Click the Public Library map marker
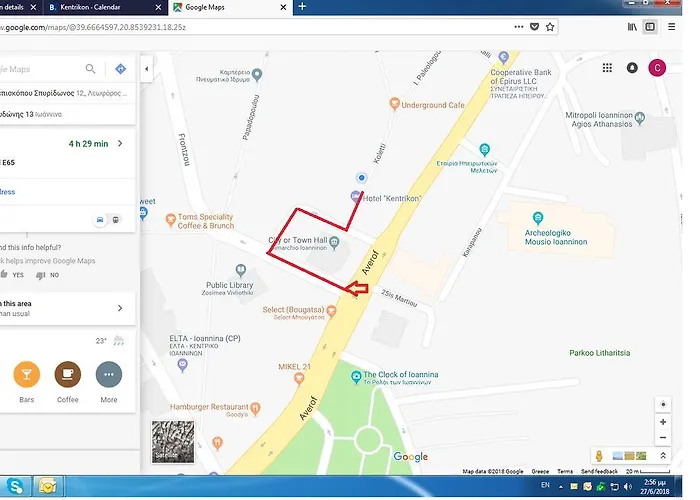Viewport: 700px width, 500px height. tap(241, 270)
